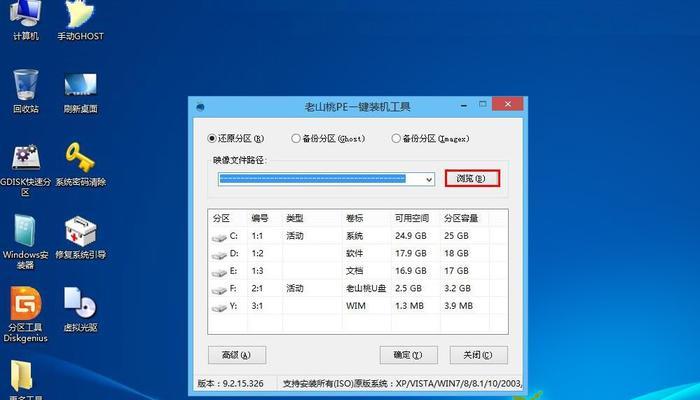The width and height of the screenshot is (700, 400).
Task: Confirm with the 确定(Y) button
Action: [x=408, y=355]
